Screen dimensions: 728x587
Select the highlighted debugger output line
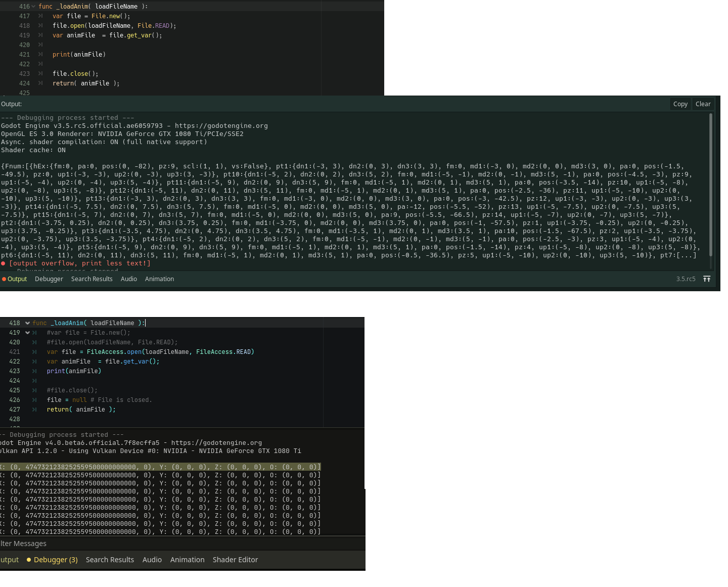[x=161, y=467]
